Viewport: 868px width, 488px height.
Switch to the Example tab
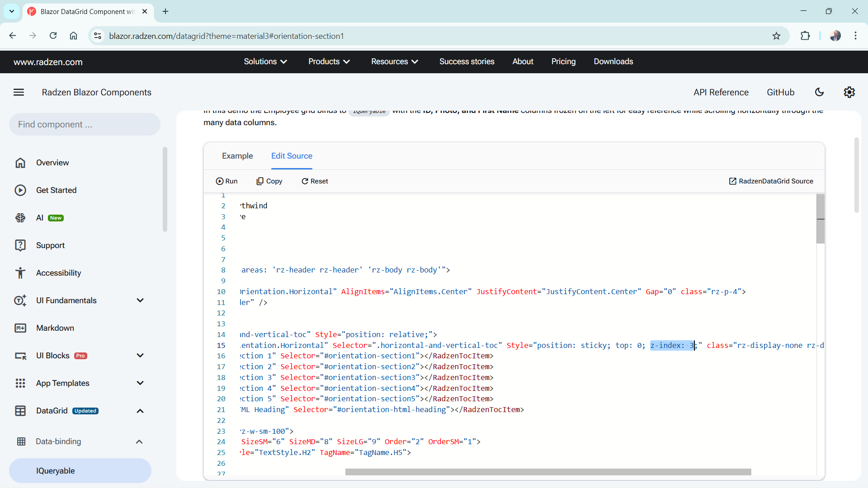(237, 156)
